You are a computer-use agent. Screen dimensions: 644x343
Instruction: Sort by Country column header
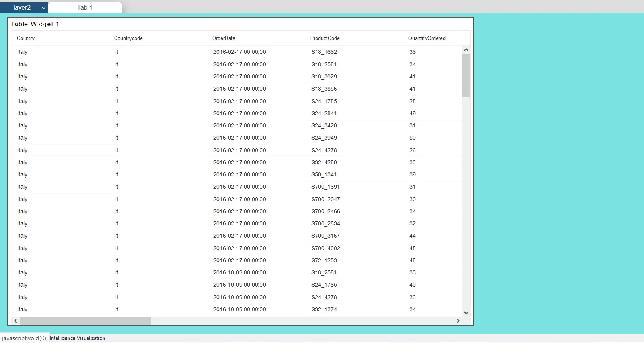tap(26, 38)
